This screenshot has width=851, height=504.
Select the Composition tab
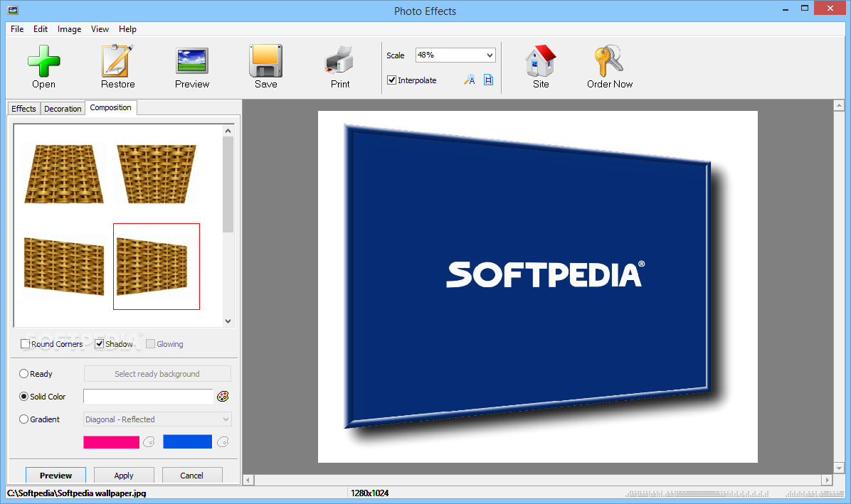click(111, 107)
